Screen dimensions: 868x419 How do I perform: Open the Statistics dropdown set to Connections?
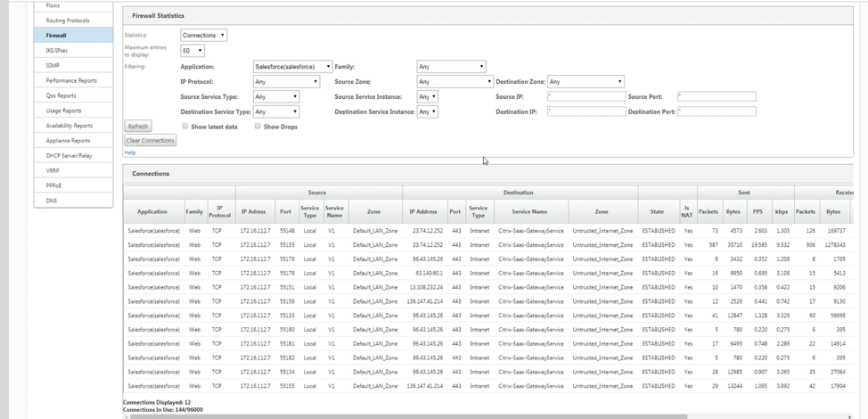(203, 36)
